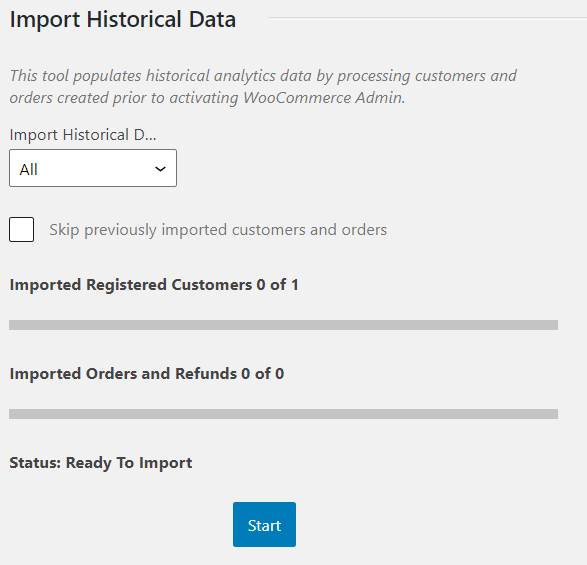This screenshot has height=565, width=587.
Task: Click 'Imported Registered Customers 0 of 1' label
Action: click(154, 285)
